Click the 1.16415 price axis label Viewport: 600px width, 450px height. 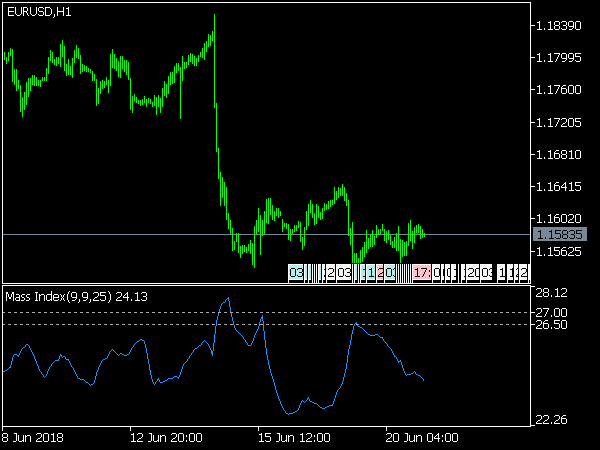[559, 187]
